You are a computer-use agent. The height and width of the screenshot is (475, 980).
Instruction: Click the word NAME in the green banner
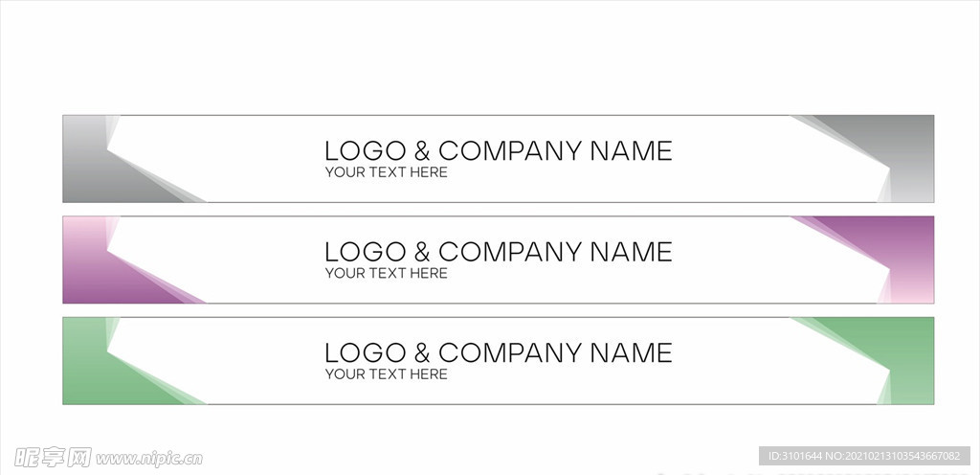(632, 353)
